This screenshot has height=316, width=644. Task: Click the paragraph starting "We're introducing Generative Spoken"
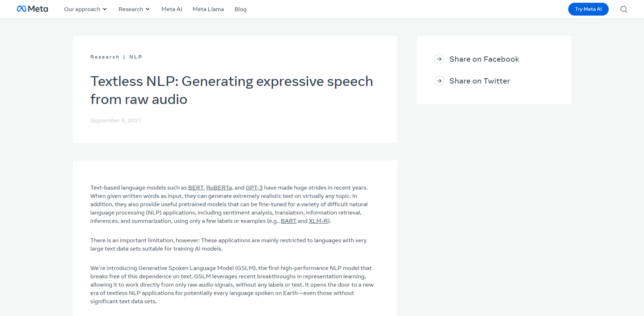[x=232, y=285]
